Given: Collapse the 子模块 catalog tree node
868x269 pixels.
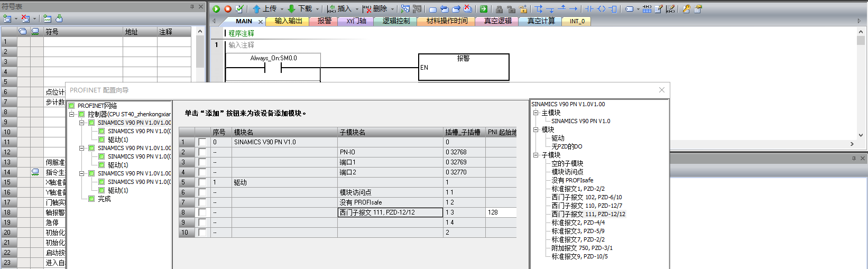Looking at the screenshot, I should (x=535, y=155).
